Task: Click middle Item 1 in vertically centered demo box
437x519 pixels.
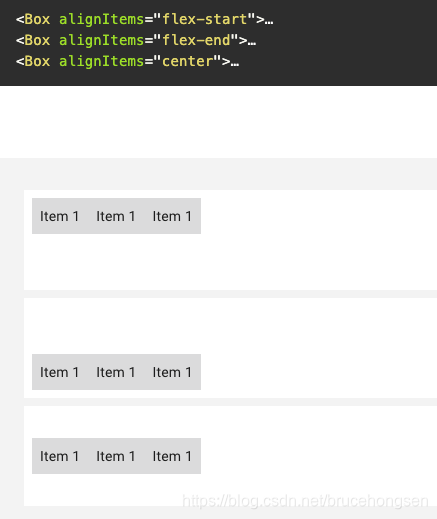Action: pyautogui.click(x=116, y=456)
